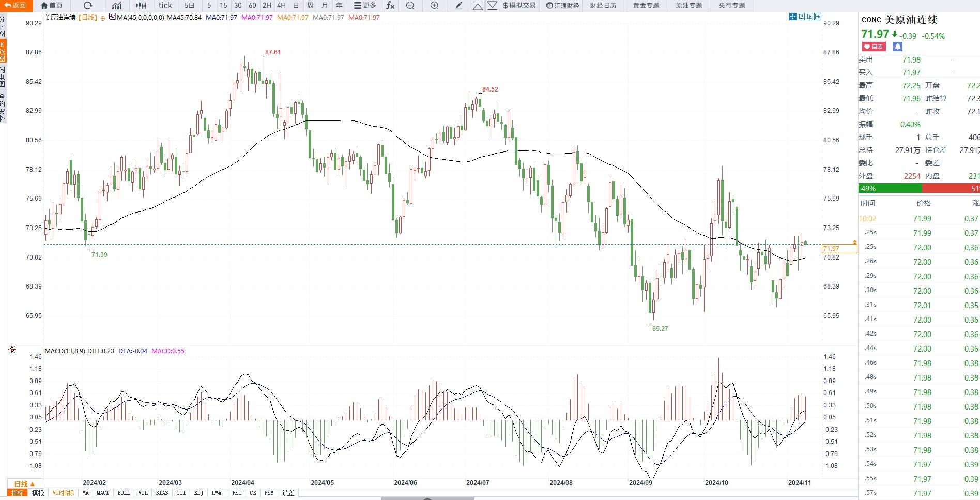Viewport: 980px width, 500px height.
Task: Open the fx formula indicator tool
Action: (x=390, y=6)
